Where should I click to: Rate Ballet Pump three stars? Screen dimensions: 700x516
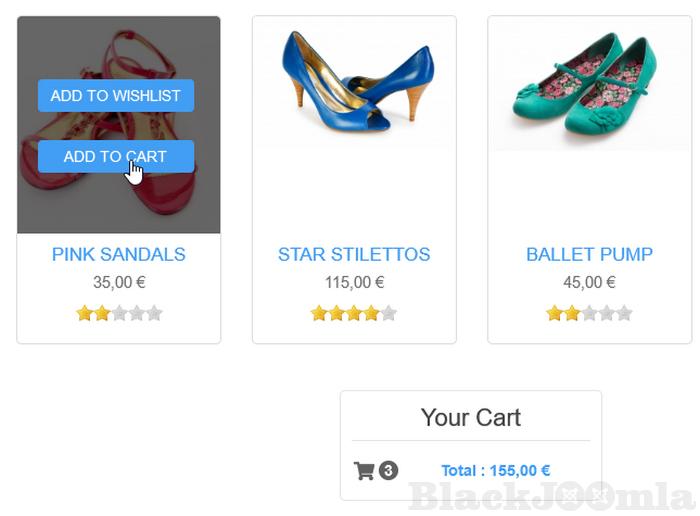click(589, 313)
